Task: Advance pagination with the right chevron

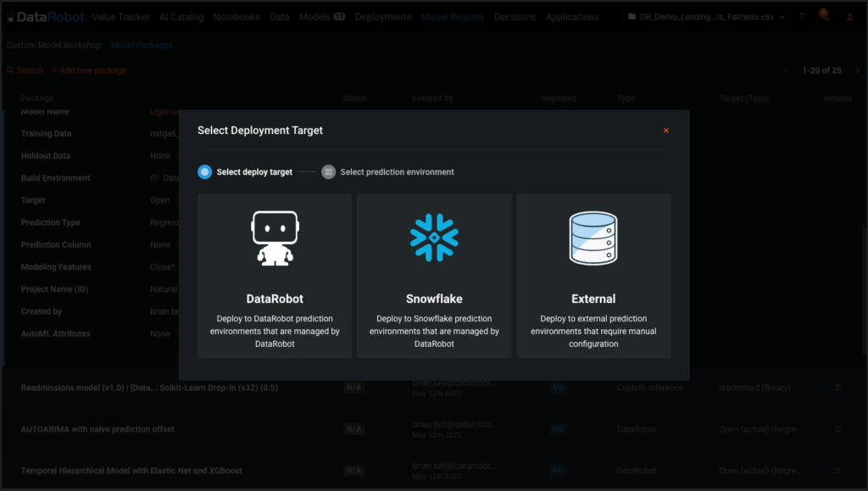Action: pyautogui.click(x=857, y=70)
